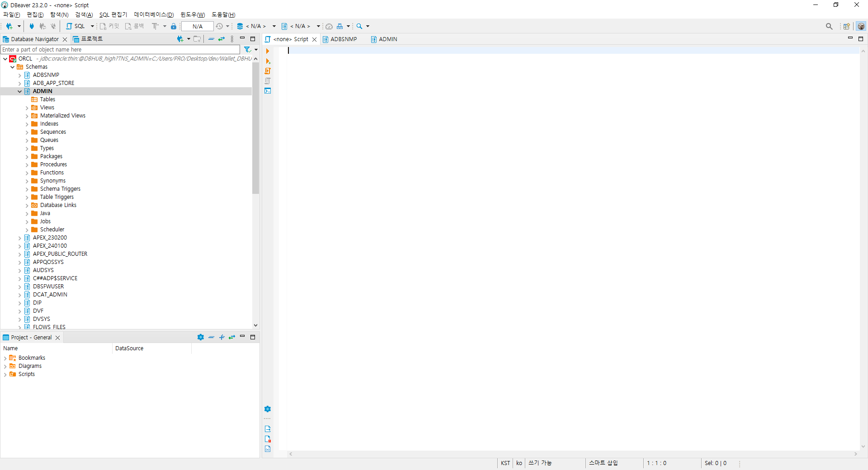Toggle the lock icon in main toolbar

click(174, 26)
